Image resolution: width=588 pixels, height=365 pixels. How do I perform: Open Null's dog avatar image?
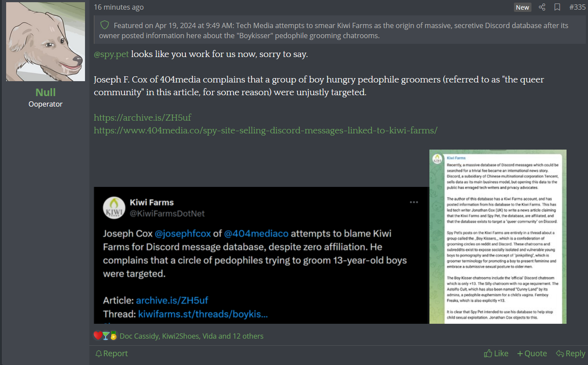click(x=46, y=42)
